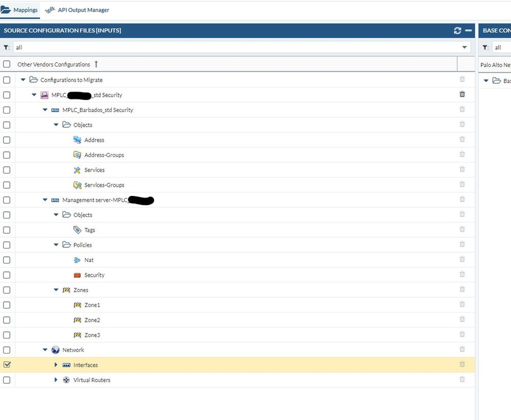
Task: Click the Network globe icon
Action: [55, 350]
